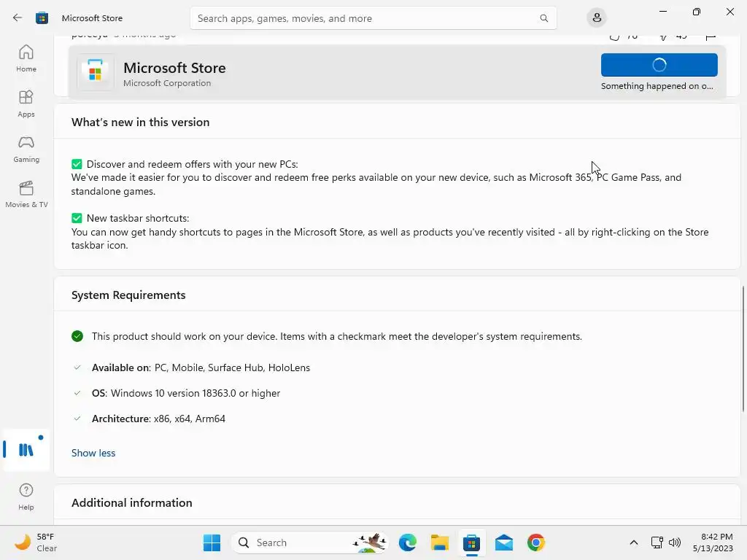Click the report flag icon on review
This screenshot has width=747, height=560.
[x=711, y=36]
